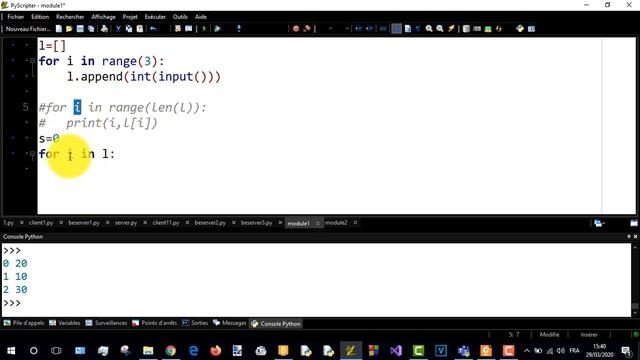The height and width of the screenshot is (360, 640).
Task: Open the Aide menu
Action: tap(200, 17)
